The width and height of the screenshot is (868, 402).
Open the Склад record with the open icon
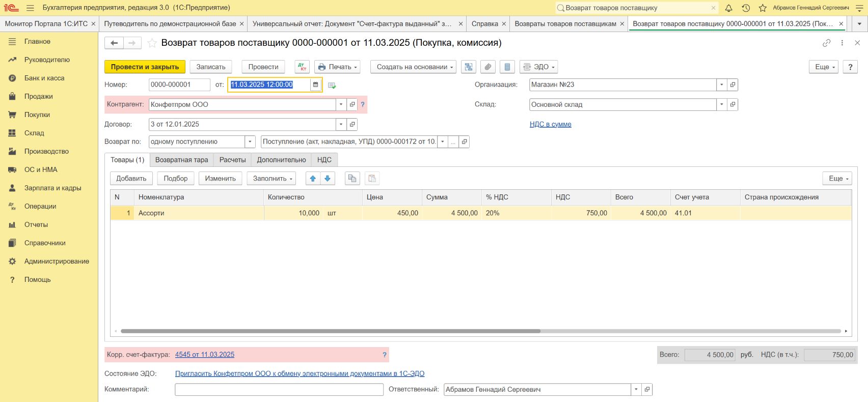[733, 104]
